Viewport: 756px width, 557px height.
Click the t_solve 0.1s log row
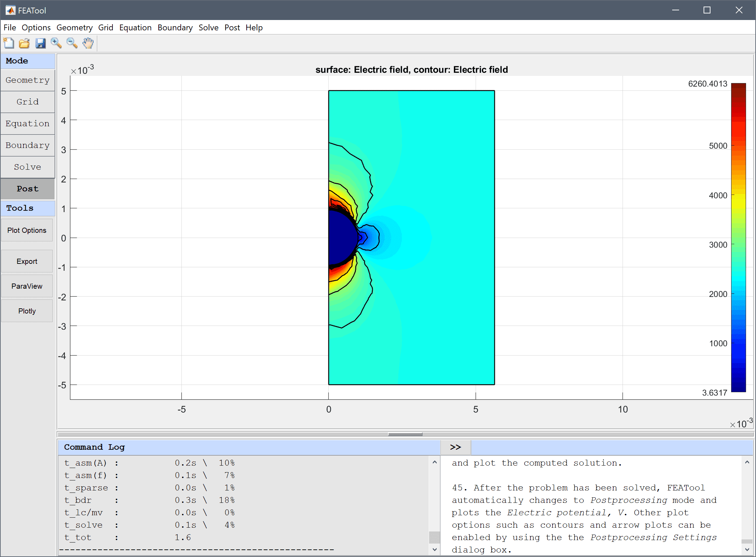pyautogui.click(x=149, y=525)
